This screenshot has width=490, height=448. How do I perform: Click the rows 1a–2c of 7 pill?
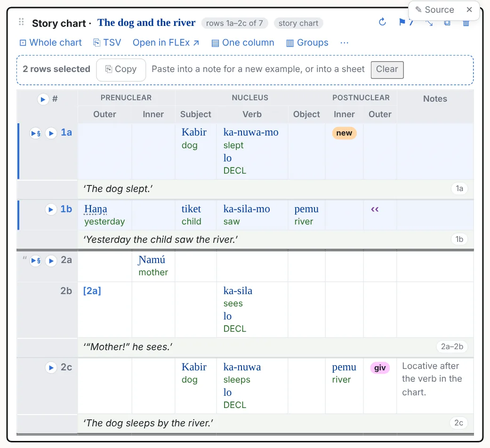[234, 23]
